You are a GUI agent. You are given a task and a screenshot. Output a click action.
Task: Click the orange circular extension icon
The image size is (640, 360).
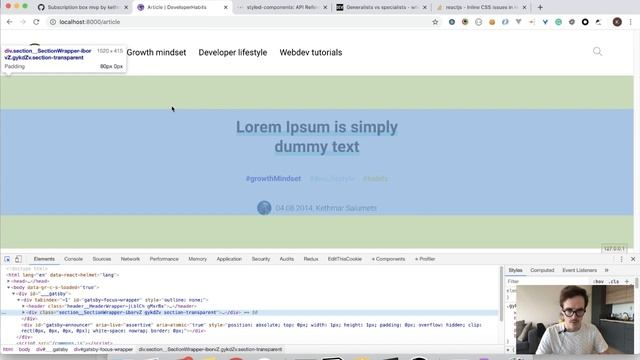[x=492, y=22]
